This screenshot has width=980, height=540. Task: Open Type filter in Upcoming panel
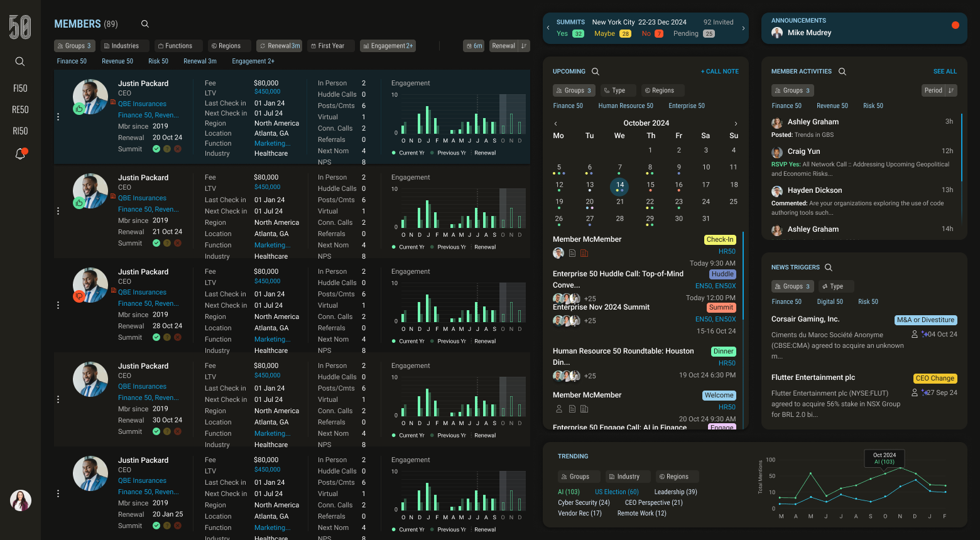click(618, 90)
